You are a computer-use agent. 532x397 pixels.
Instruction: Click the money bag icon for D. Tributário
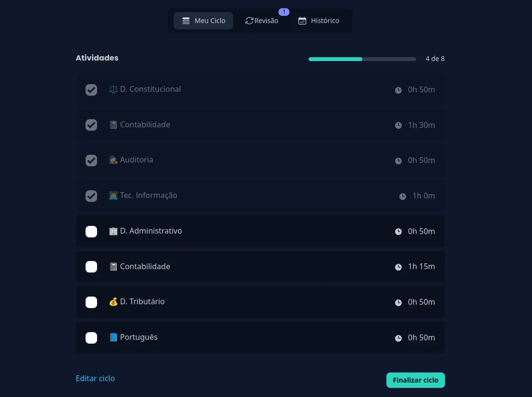113,302
